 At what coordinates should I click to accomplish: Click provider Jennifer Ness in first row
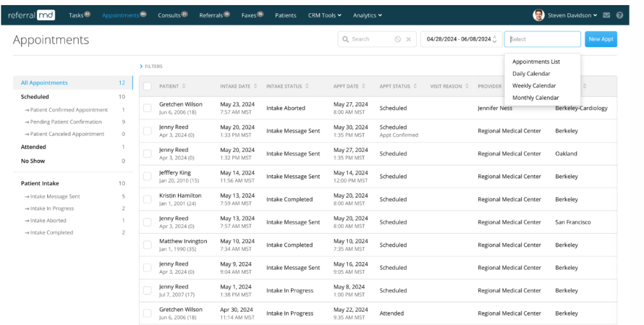(x=495, y=108)
